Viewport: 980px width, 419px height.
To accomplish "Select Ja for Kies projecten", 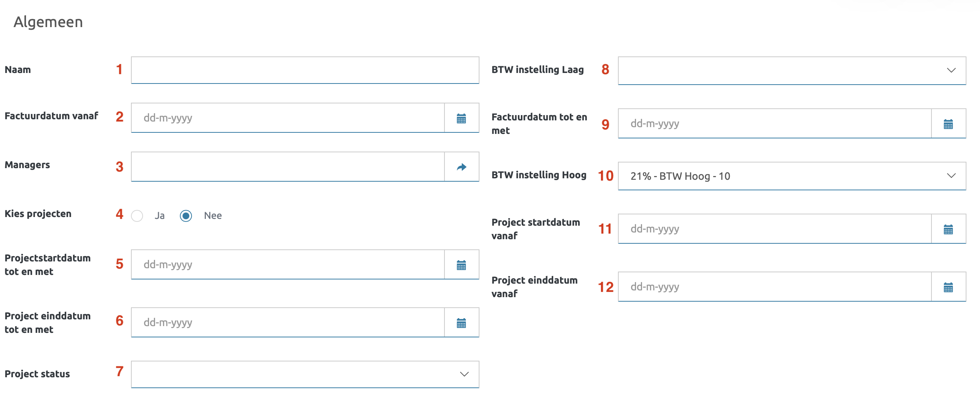I will tap(137, 216).
